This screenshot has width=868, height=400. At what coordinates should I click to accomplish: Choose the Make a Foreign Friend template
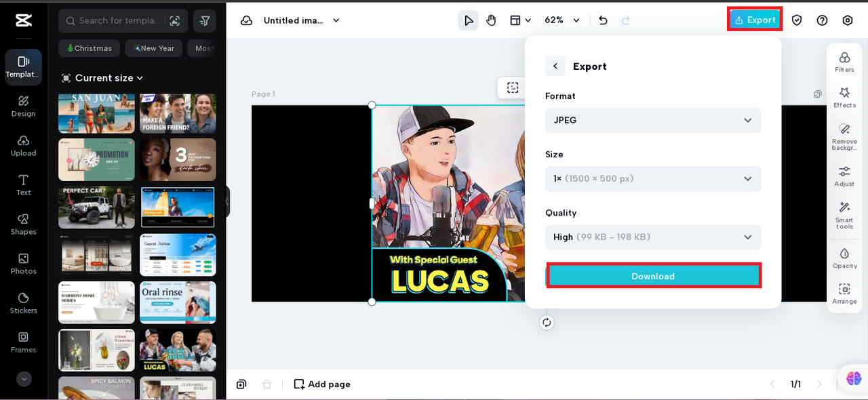pyautogui.click(x=178, y=113)
